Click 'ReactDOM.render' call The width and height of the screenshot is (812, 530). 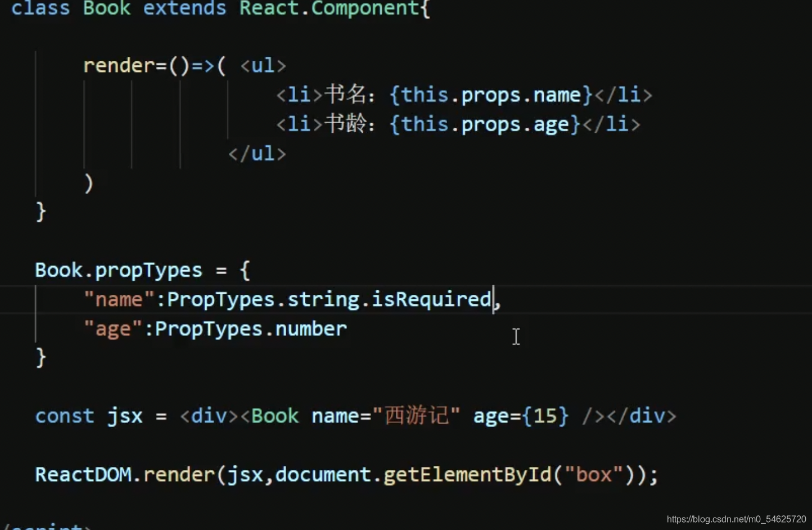(x=125, y=475)
